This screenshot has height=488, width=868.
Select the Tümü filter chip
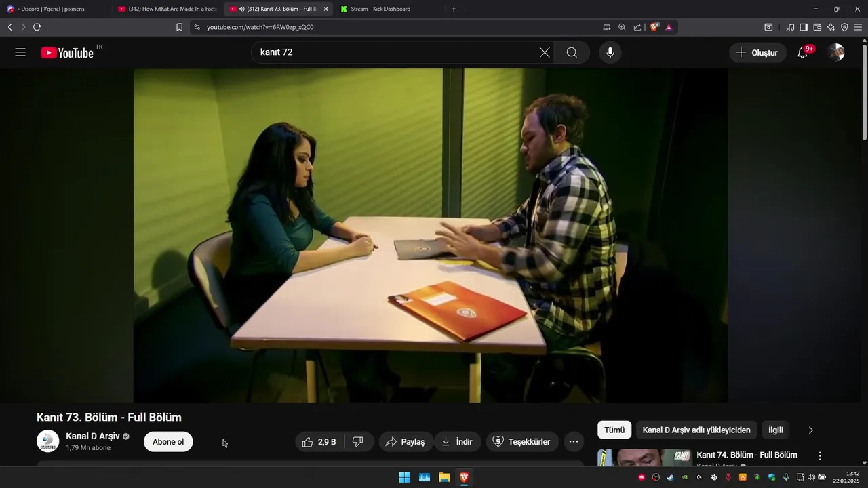tap(614, 430)
